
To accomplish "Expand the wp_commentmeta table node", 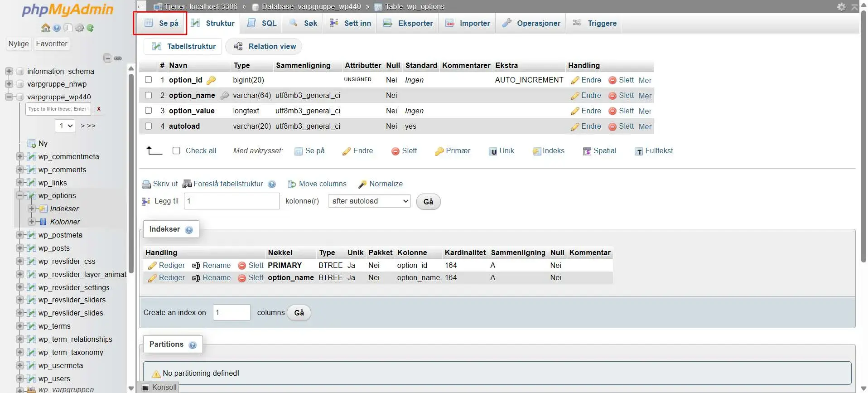I will pyautogui.click(x=20, y=156).
